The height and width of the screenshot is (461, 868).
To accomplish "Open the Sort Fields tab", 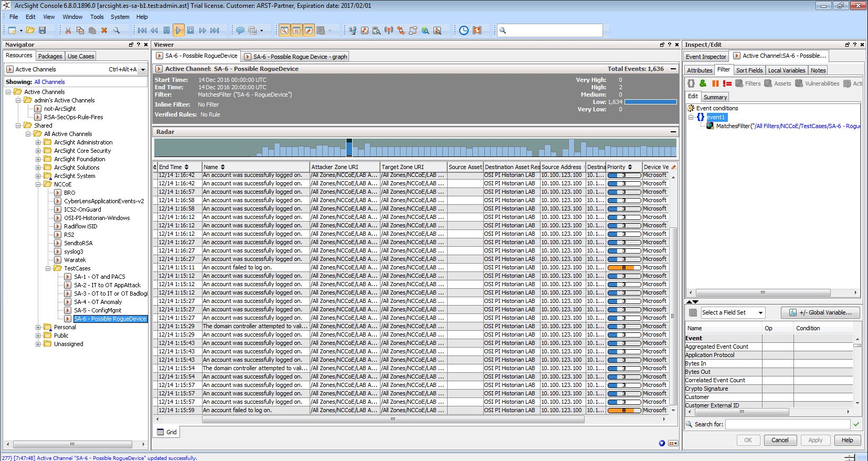I will click(x=749, y=70).
